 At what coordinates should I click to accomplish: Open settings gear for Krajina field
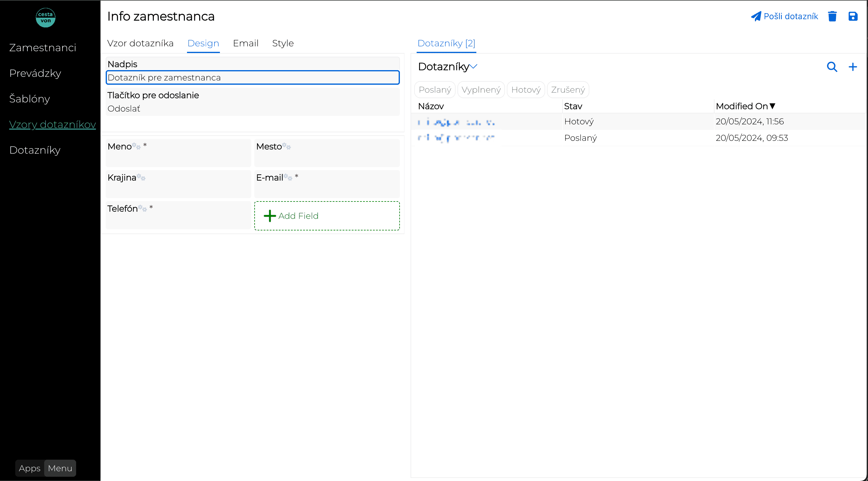click(141, 177)
